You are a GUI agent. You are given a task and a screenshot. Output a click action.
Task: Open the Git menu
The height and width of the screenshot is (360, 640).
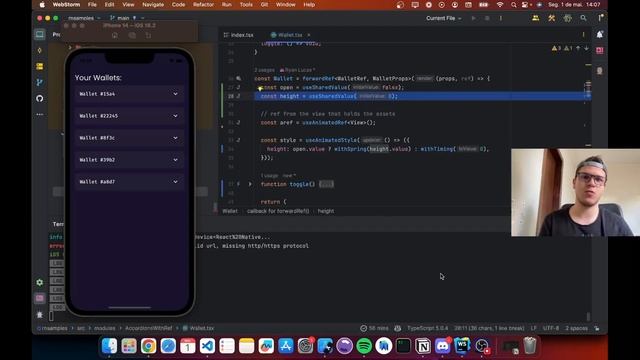tap(264, 4)
